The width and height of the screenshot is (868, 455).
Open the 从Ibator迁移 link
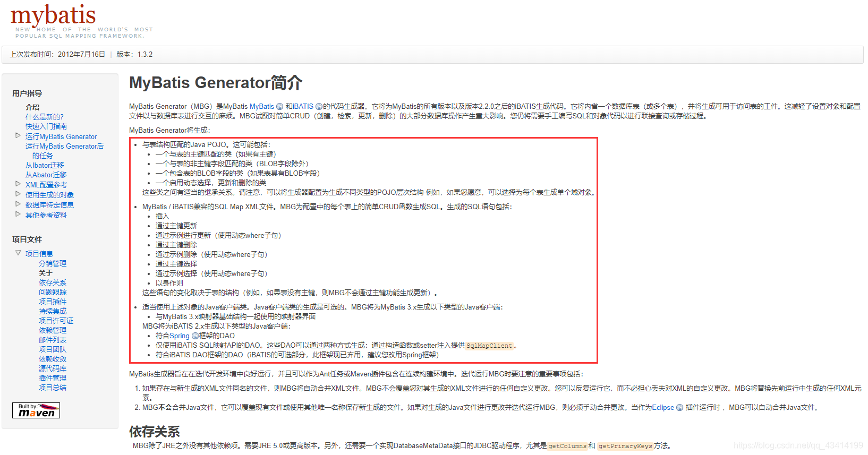tap(45, 165)
